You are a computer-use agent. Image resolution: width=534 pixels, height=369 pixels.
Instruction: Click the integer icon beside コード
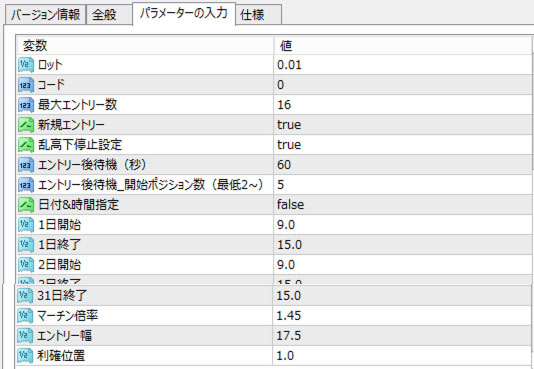pyautogui.click(x=26, y=85)
